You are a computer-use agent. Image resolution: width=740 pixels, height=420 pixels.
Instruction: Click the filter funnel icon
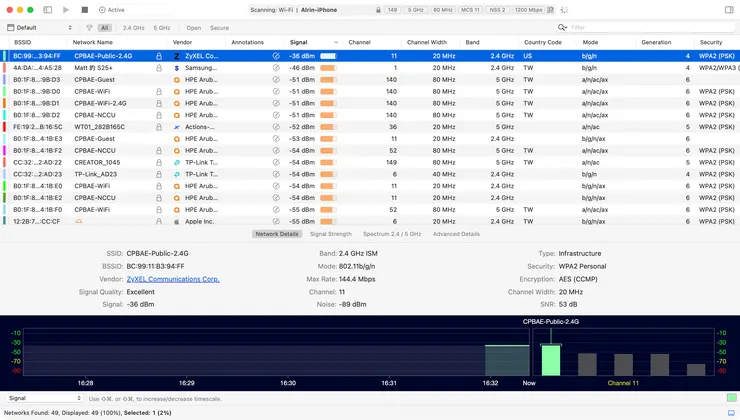click(x=89, y=28)
